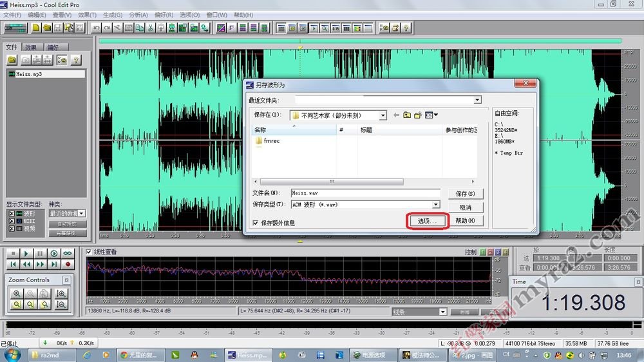
Task: Click the Undo arrow toolbar icon
Action: [x=96, y=28]
